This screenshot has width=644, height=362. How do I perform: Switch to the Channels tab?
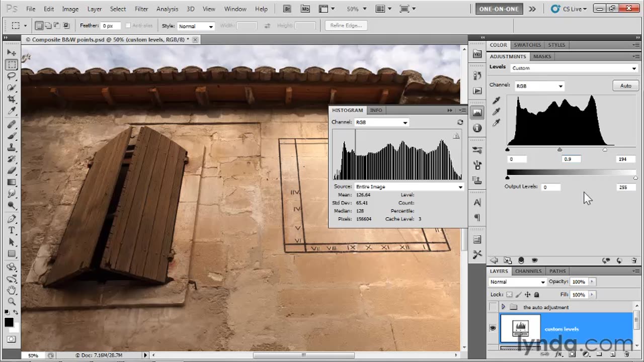528,271
